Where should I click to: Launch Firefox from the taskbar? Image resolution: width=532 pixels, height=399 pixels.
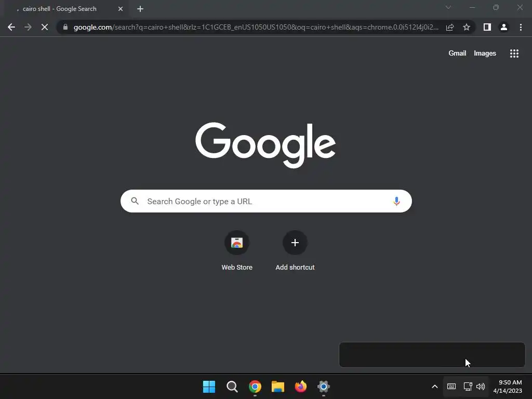[301, 387]
